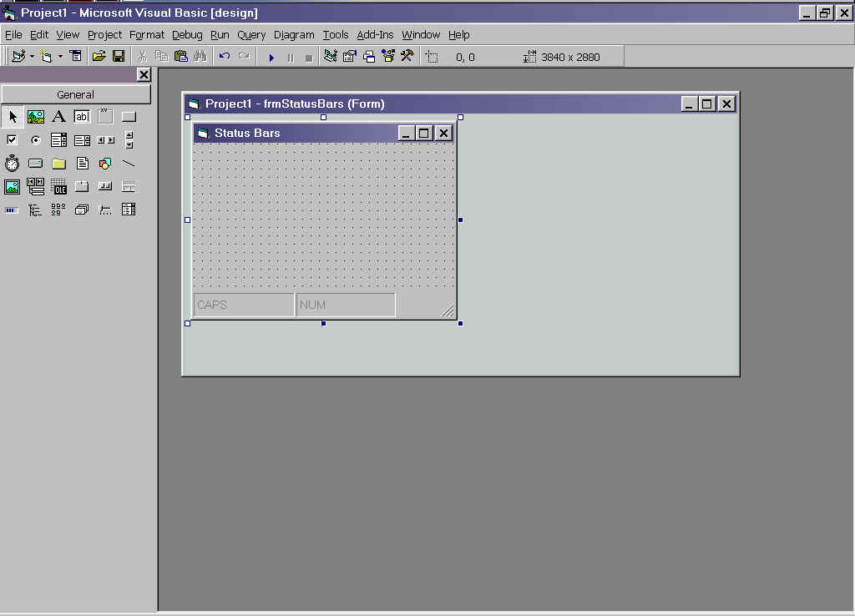Close the toolbox panel
This screenshot has width=855, height=616.
144,75
